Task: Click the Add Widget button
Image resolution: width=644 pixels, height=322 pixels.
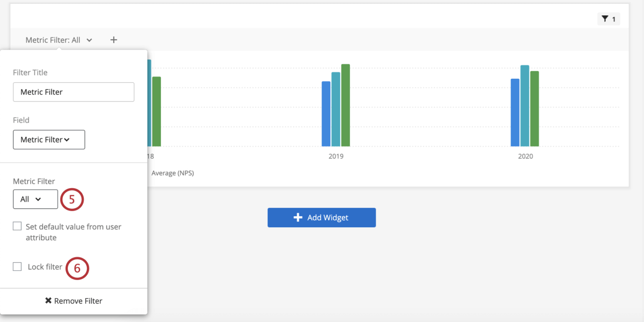Action: (x=322, y=217)
